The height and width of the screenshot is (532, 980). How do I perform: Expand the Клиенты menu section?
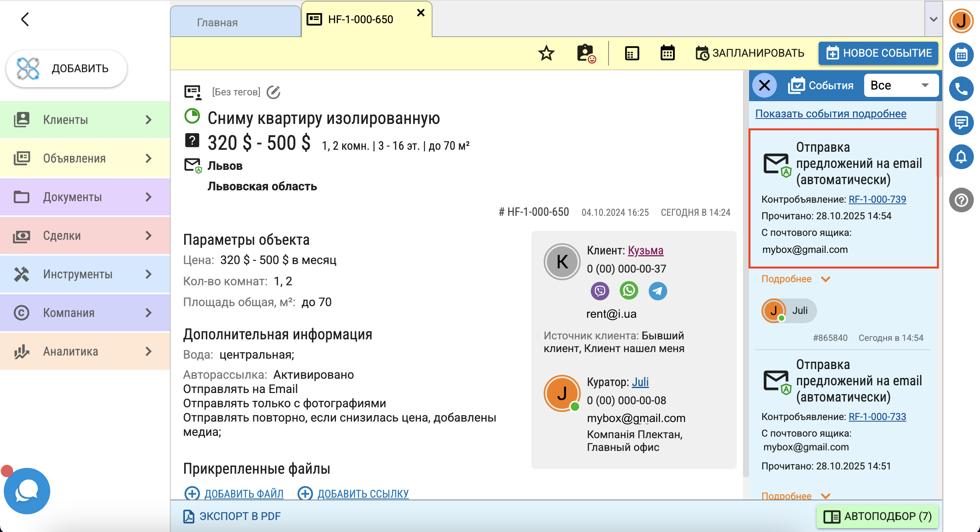85,120
